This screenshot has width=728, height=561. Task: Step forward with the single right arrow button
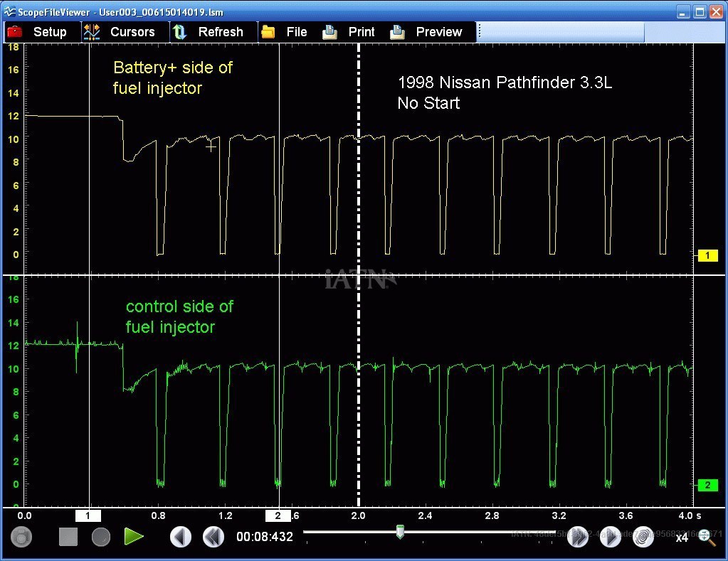point(611,537)
